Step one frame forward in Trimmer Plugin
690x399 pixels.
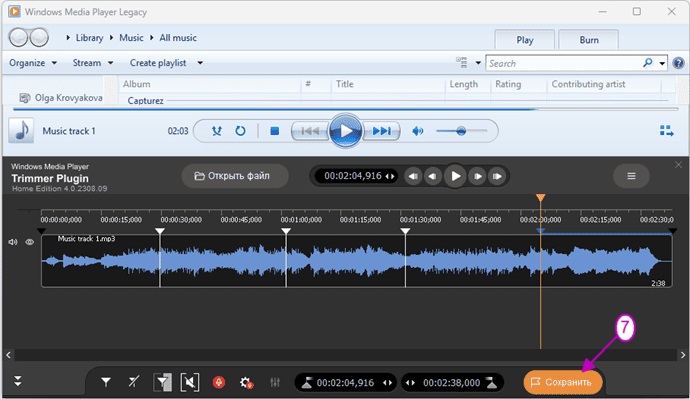pos(477,176)
